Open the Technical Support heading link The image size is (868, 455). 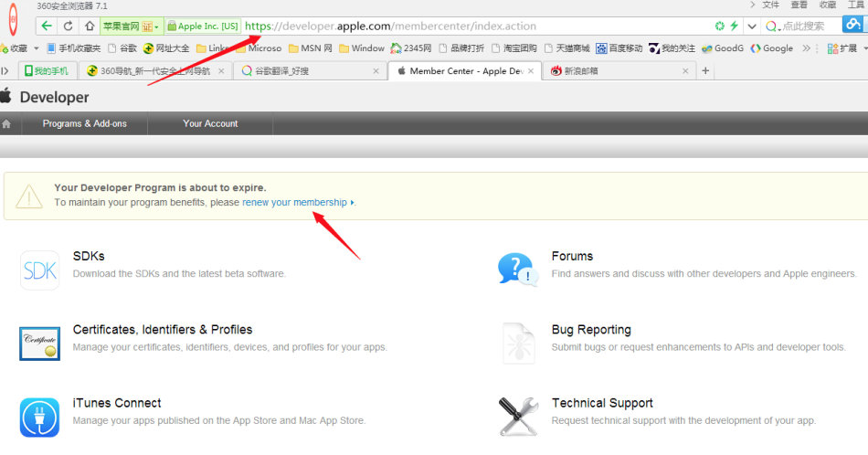602,403
